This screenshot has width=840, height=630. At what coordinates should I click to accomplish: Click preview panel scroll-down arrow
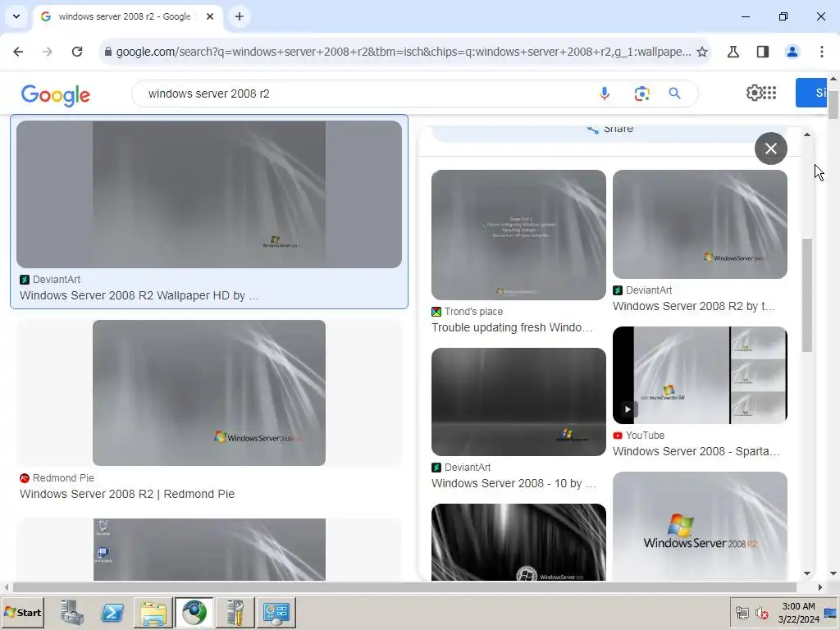[x=807, y=573]
